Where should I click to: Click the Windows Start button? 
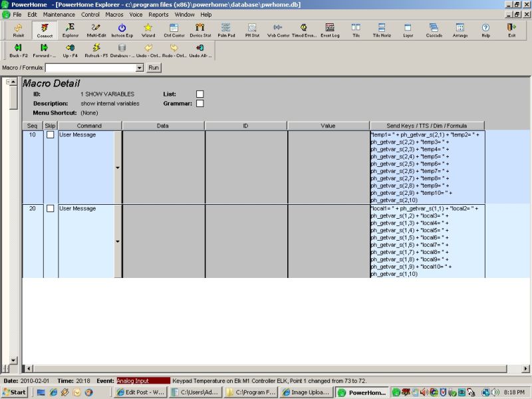point(14,392)
